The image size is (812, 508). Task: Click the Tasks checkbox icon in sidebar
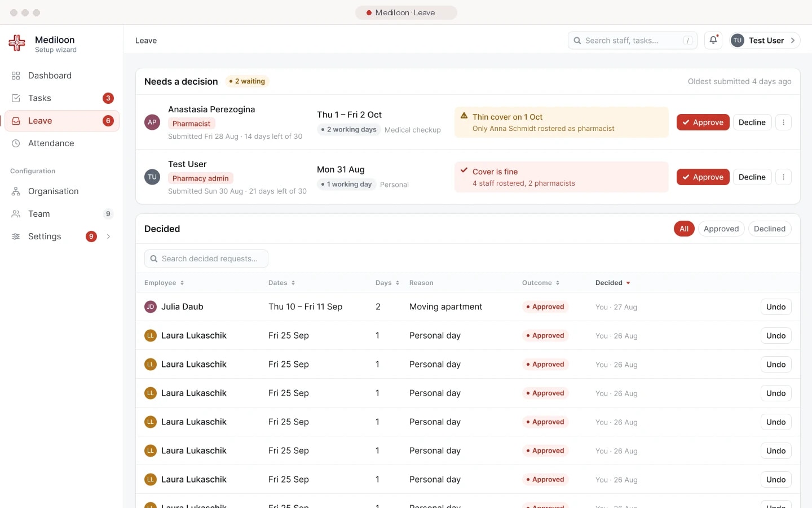coord(16,98)
